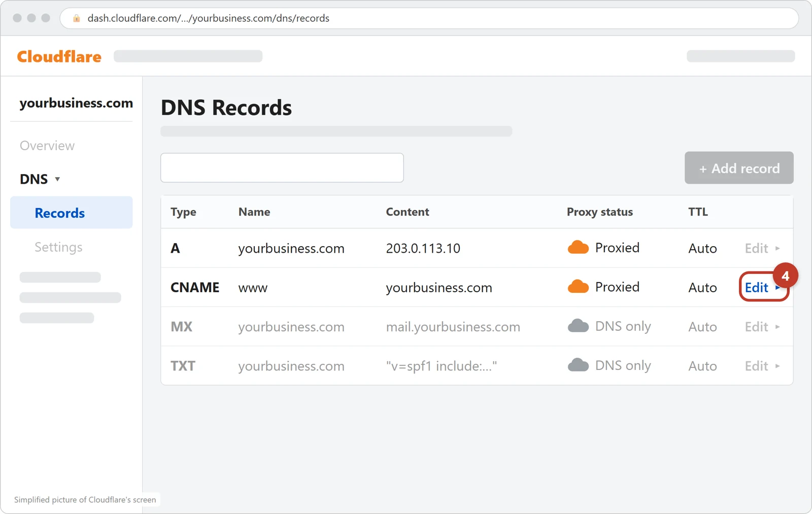
Task: Click orange cloud icon in A record row
Action: pyautogui.click(x=578, y=247)
